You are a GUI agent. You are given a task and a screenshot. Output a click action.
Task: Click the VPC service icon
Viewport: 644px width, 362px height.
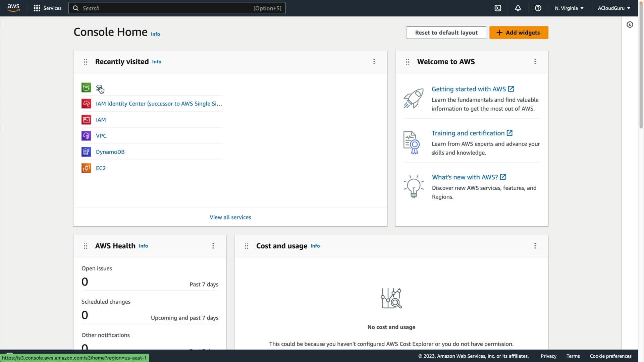(x=86, y=136)
